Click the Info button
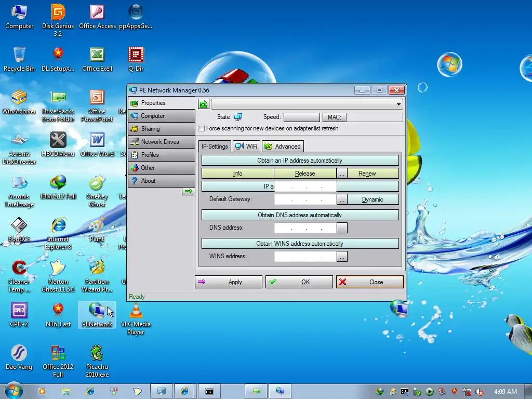This screenshot has width=532, height=399. [x=237, y=174]
